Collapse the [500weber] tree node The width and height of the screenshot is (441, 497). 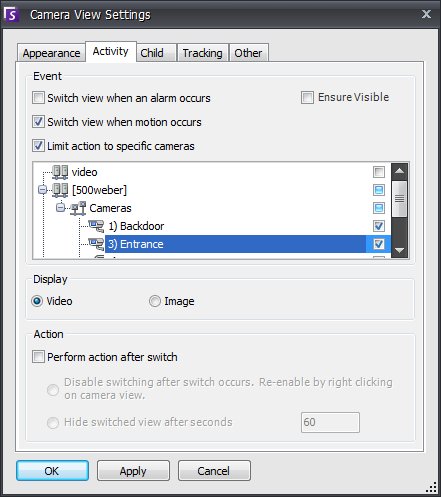coord(42,190)
